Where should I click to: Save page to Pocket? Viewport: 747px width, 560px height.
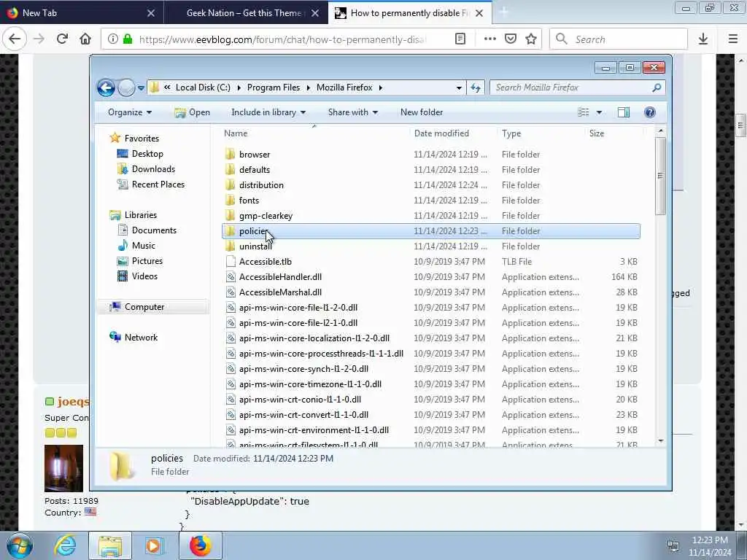(511, 39)
